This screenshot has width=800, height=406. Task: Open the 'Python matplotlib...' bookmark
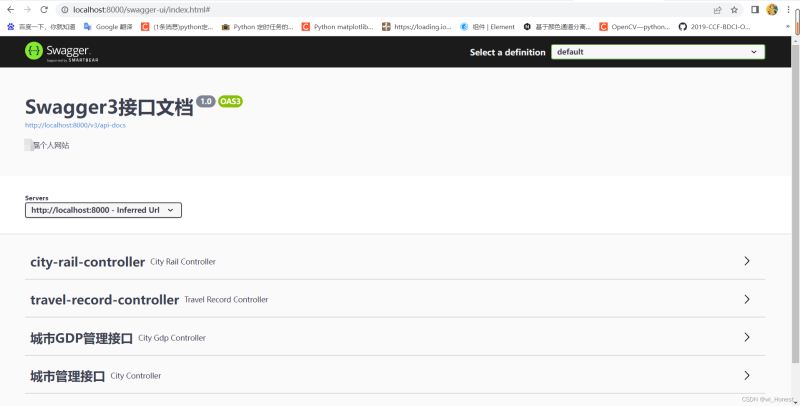pyautogui.click(x=337, y=27)
